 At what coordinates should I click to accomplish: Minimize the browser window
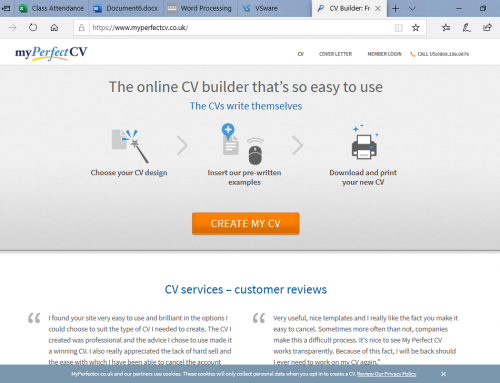tap(459, 8)
